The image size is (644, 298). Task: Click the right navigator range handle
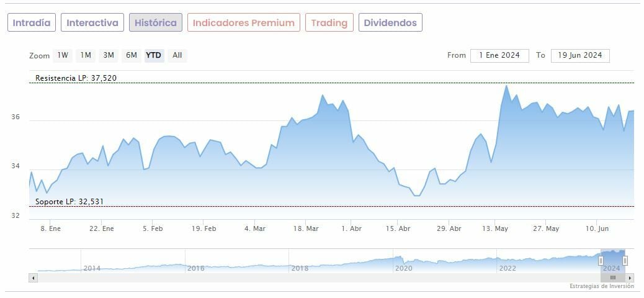625,261
